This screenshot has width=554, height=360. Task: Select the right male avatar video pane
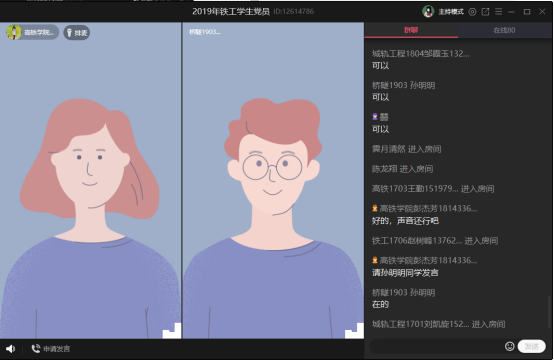(x=273, y=181)
